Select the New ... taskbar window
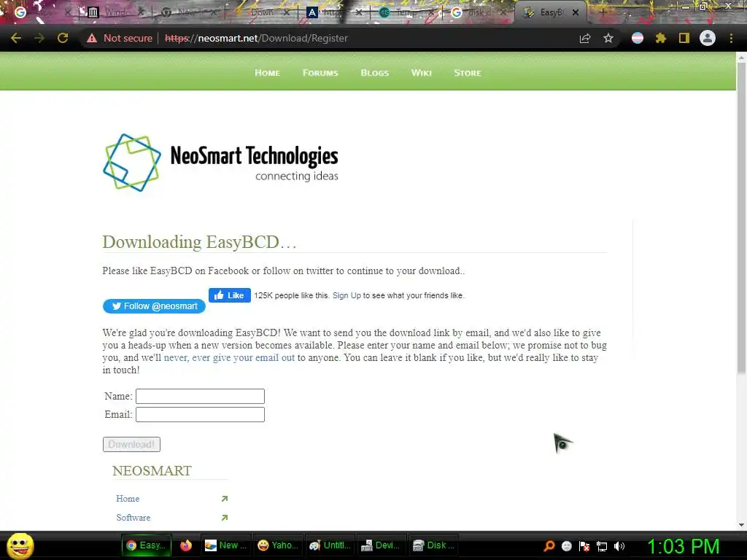Image resolution: width=747 pixels, height=560 pixels. point(225,545)
